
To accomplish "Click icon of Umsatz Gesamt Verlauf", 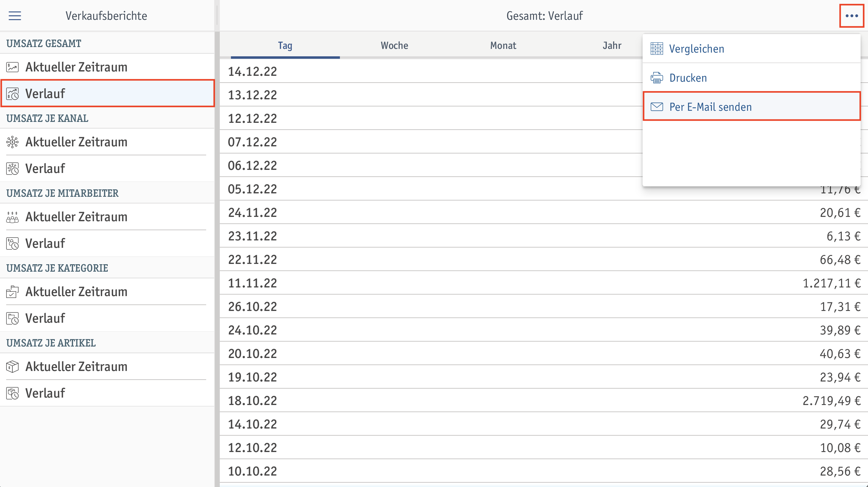I will coord(12,94).
